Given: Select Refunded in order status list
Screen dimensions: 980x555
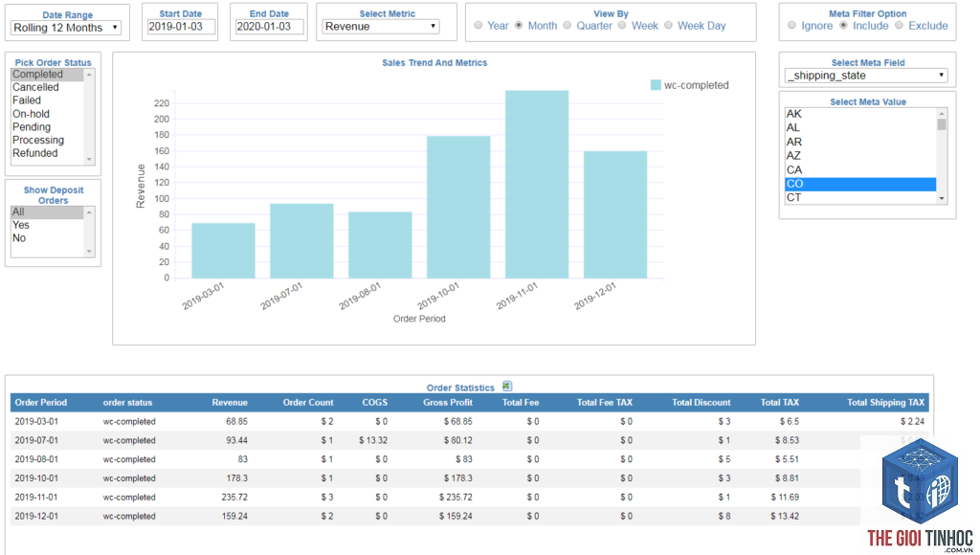Looking at the screenshot, I should pos(47,153).
